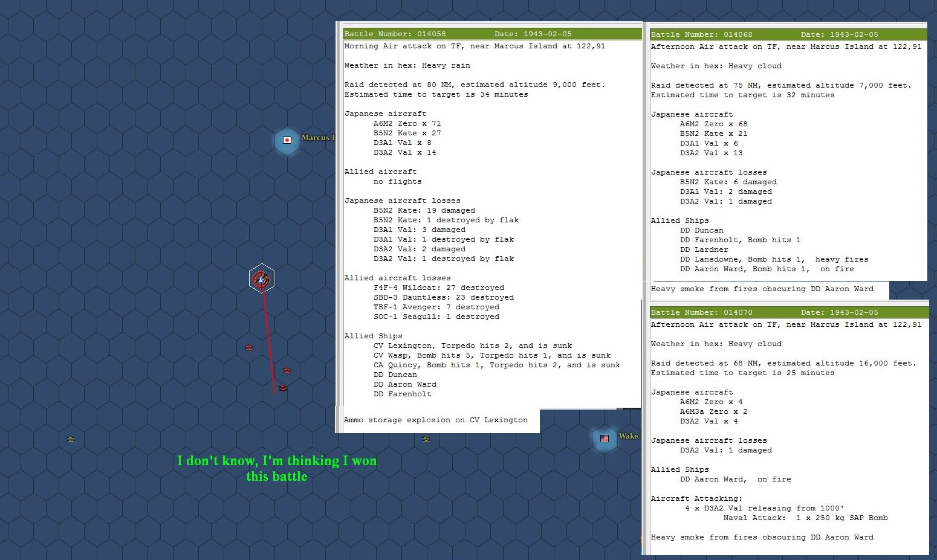Click the 'DD Lardner' ship entry
The image size is (937, 560).
(x=704, y=249)
